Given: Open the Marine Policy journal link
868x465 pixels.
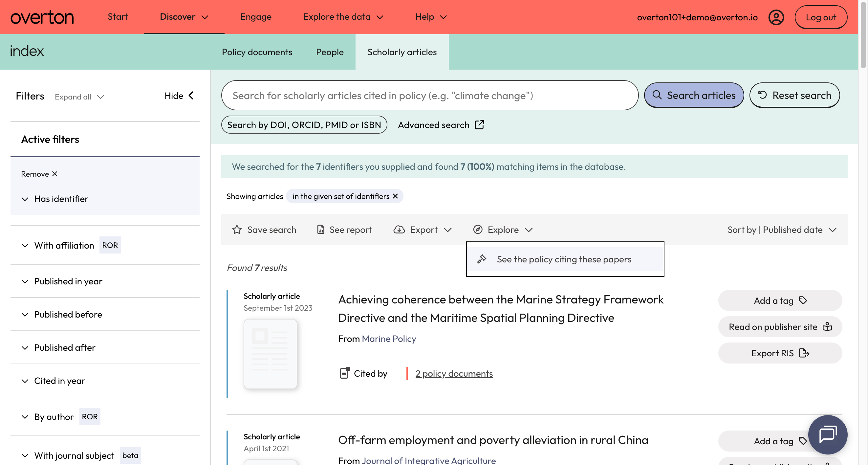Looking at the screenshot, I should coord(389,339).
